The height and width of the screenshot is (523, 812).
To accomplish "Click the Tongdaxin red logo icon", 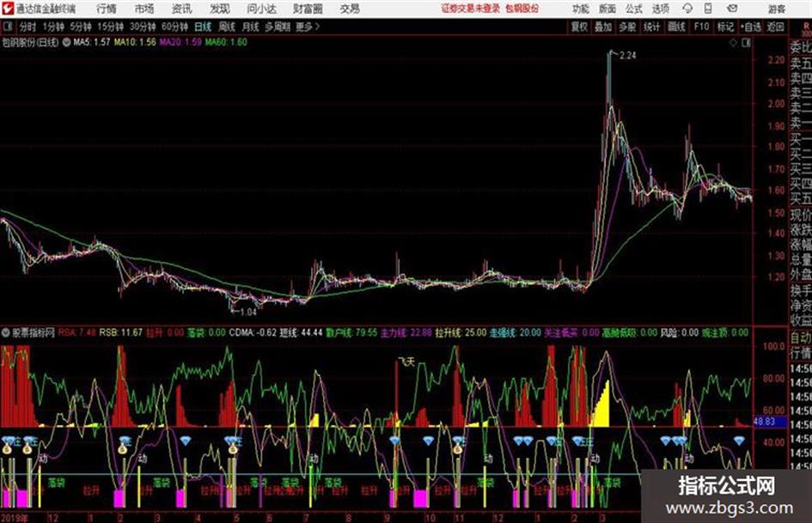I will pyautogui.click(x=7, y=9).
